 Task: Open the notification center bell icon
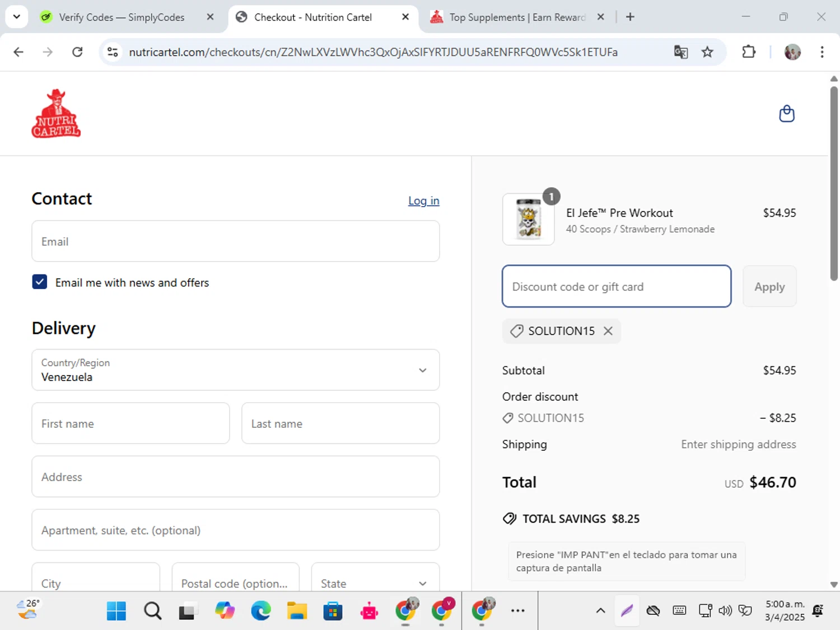pyautogui.click(x=818, y=611)
